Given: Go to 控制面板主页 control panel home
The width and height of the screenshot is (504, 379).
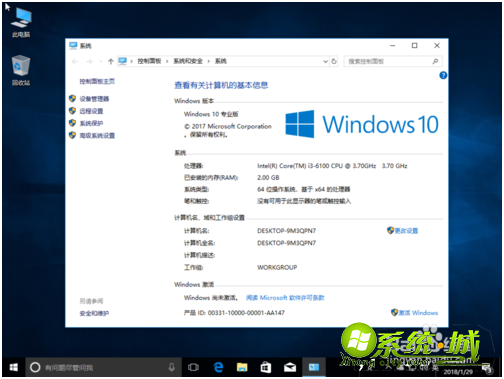Looking at the screenshot, I should click(x=97, y=81).
